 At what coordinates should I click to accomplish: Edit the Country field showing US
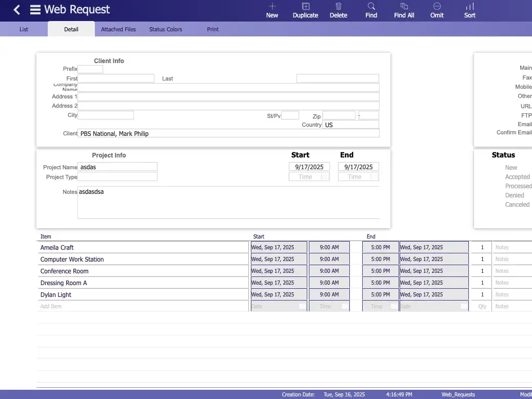click(x=350, y=125)
